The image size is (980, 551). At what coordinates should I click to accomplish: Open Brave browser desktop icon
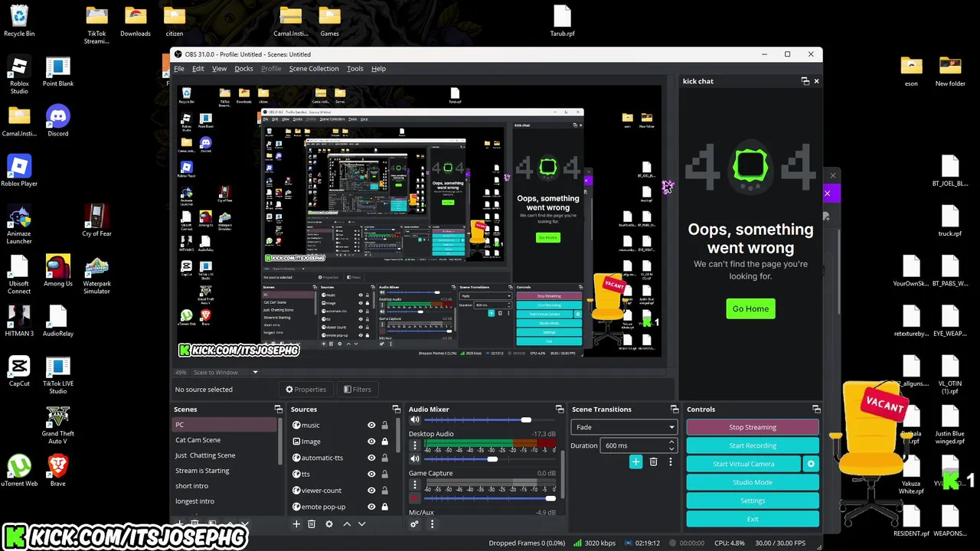point(58,470)
